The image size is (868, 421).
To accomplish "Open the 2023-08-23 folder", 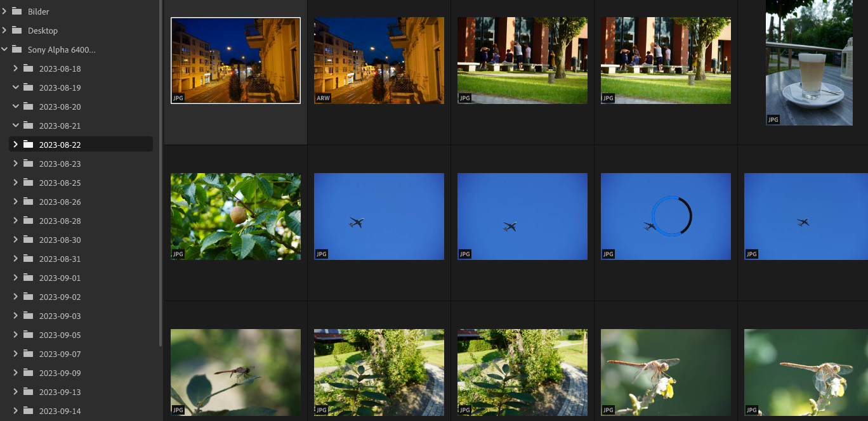I will (x=60, y=164).
